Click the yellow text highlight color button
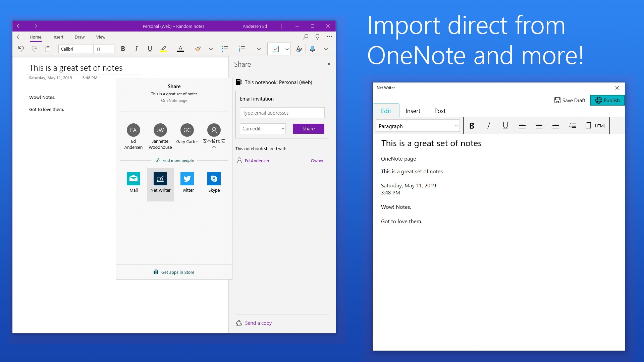The image size is (644, 362). tap(163, 49)
